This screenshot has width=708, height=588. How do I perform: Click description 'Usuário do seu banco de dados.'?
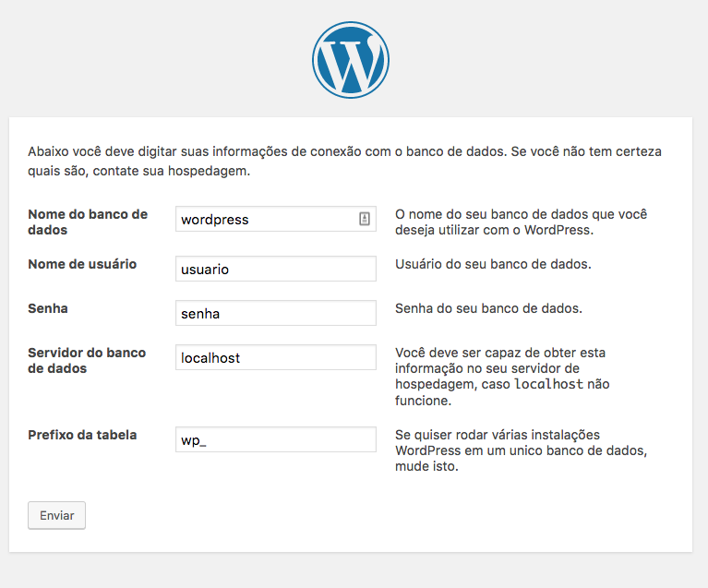pos(493,264)
